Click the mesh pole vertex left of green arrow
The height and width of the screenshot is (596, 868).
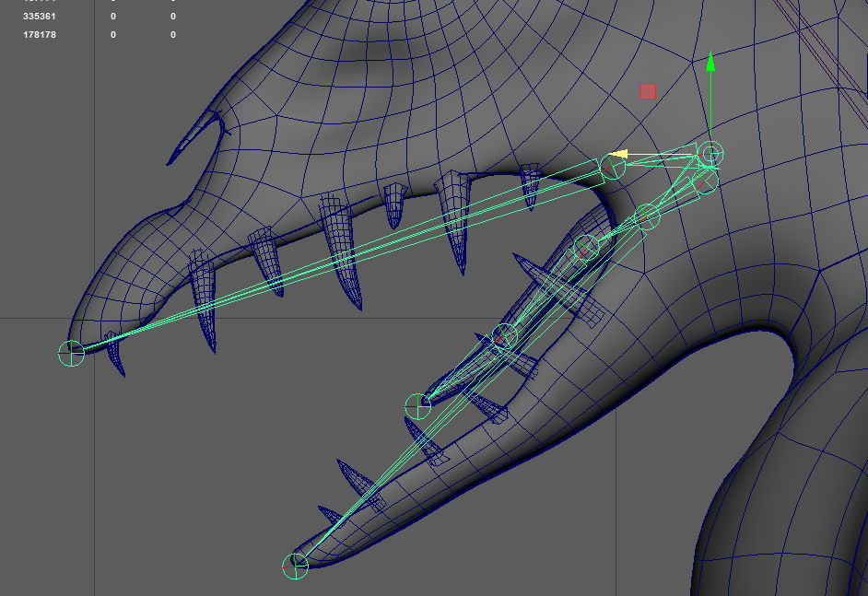[693, 63]
